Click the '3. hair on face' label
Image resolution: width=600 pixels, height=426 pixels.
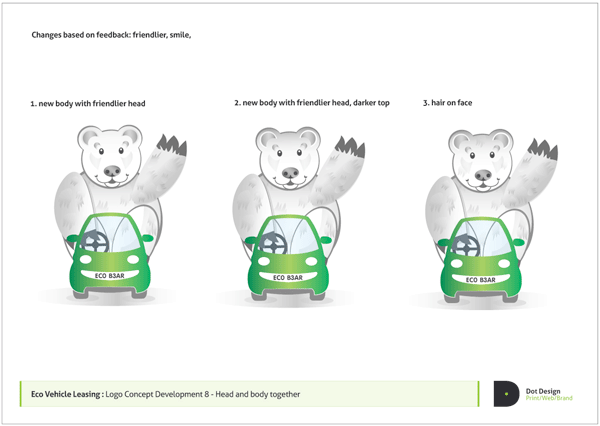pyautogui.click(x=447, y=103)
